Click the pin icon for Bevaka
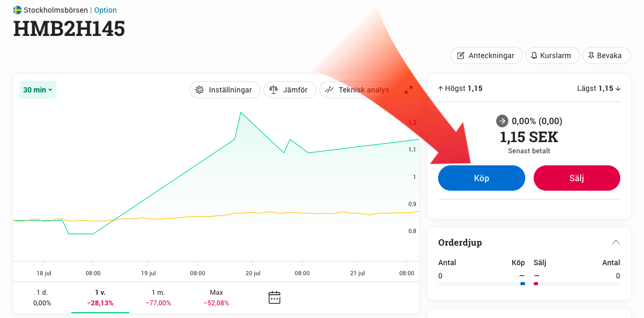The width and height of the screenshot is (644, 318). [591, 55]
